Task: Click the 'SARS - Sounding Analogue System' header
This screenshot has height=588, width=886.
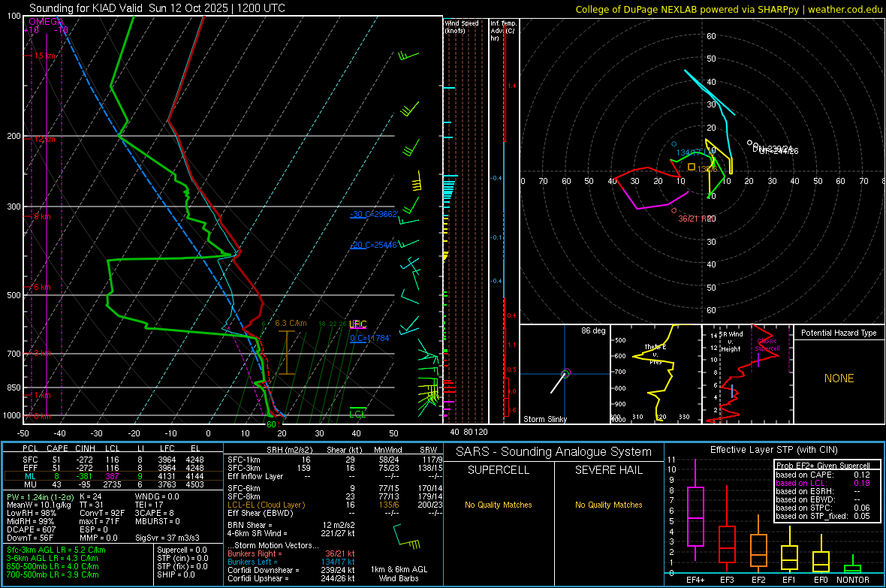Action: pyautogui.click(x=554, y=452)
